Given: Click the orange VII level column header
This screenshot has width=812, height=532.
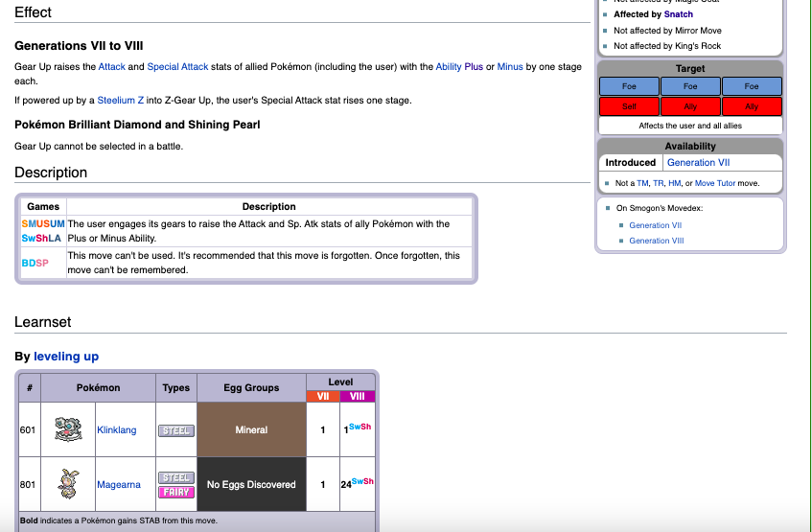Looking at the screenshot, I should click(x=322, y=396).
